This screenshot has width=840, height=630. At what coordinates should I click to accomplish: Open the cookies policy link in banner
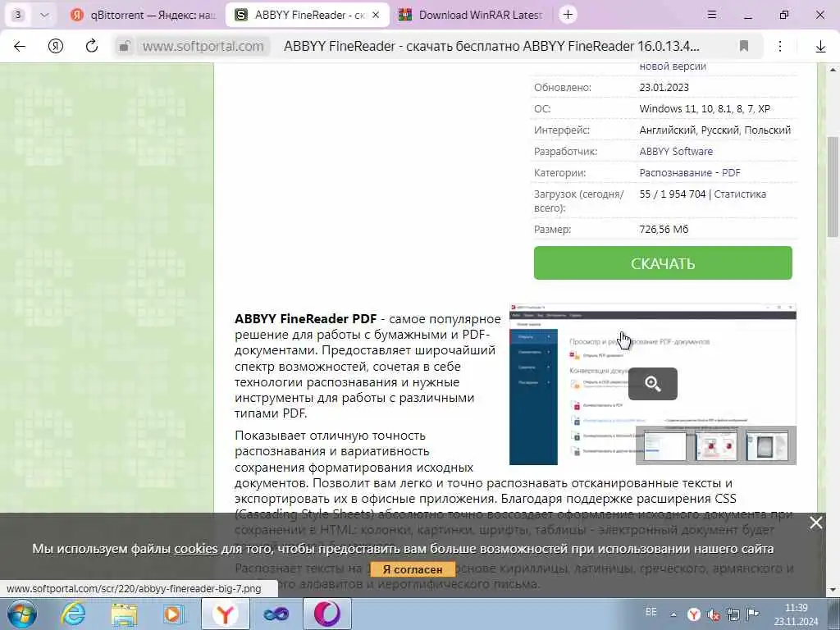[x=196, y=549]
